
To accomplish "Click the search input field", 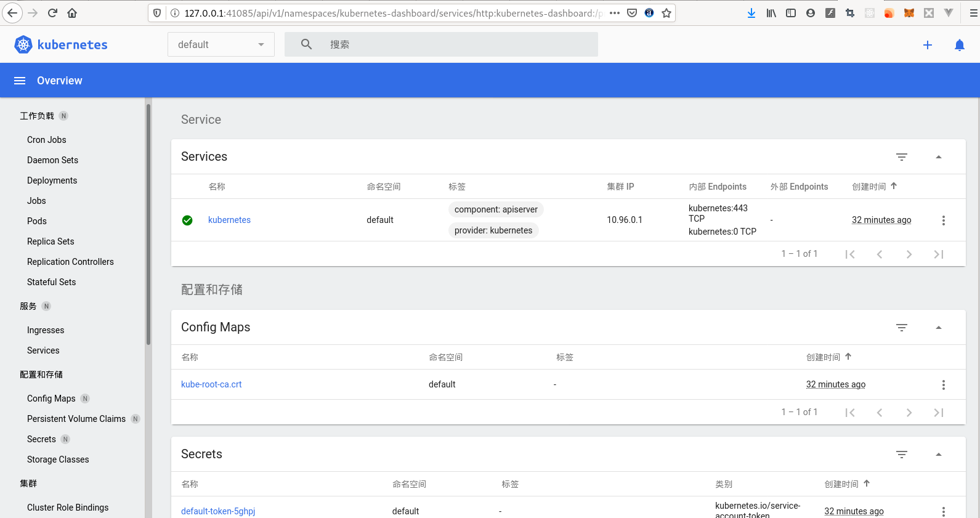I will tap(456, 44).
